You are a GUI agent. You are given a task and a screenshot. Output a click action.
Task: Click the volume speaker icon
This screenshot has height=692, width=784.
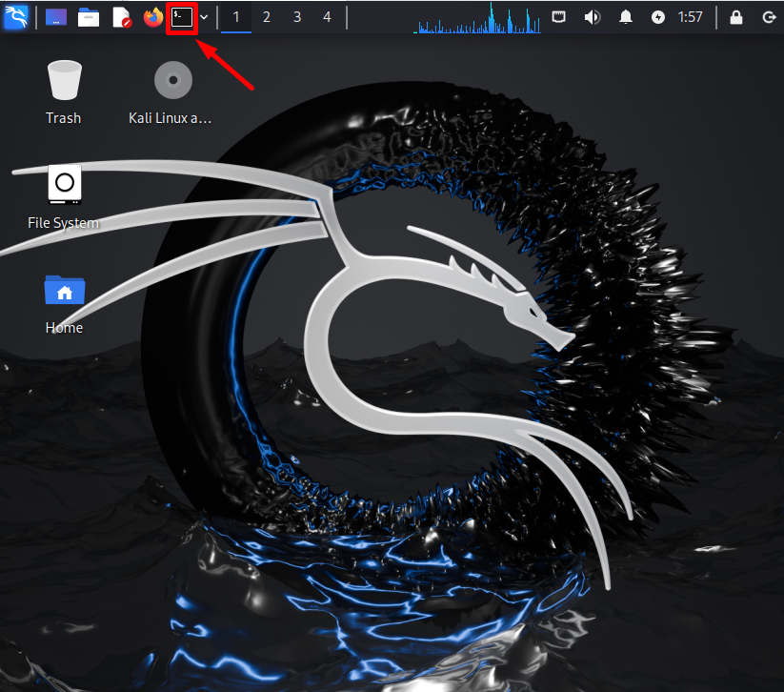click(592, 17)
